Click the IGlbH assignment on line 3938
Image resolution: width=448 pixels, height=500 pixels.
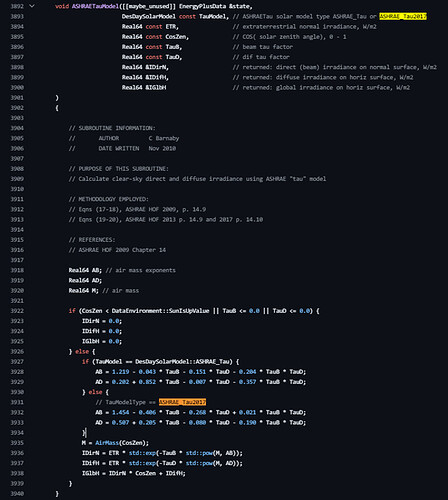pos(134,473)
